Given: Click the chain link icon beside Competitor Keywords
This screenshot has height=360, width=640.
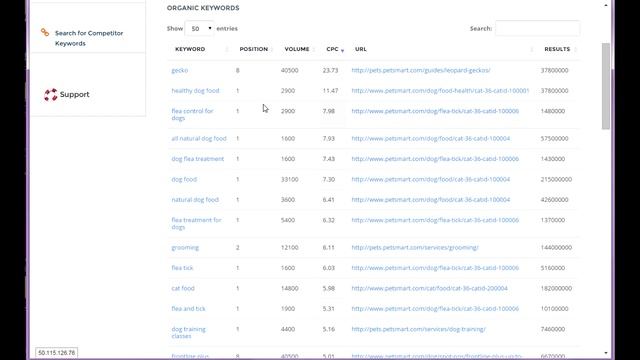Looking at the screenshot, I should tap(45, 32).
